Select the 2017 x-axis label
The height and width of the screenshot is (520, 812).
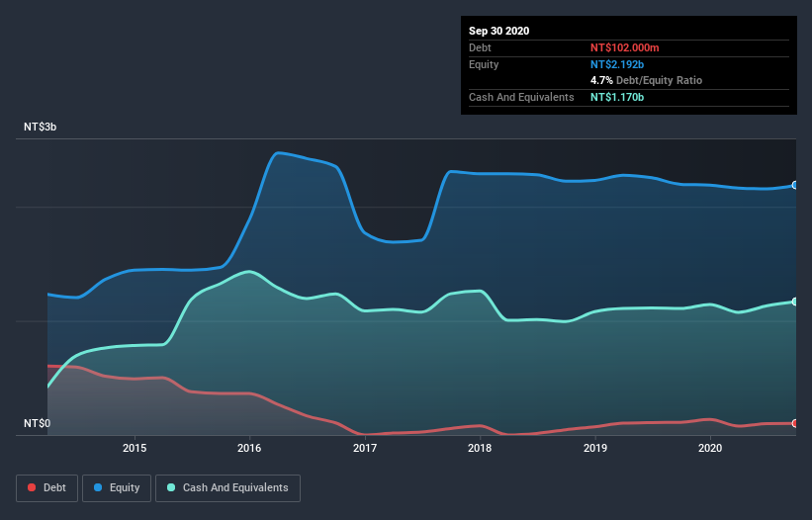pyautogui.click(x=365, y=448)
